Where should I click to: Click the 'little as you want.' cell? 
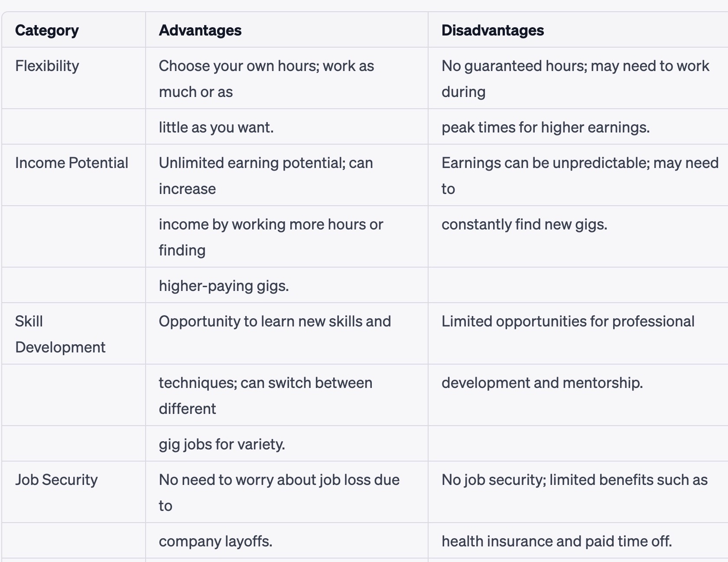point(216,127)
